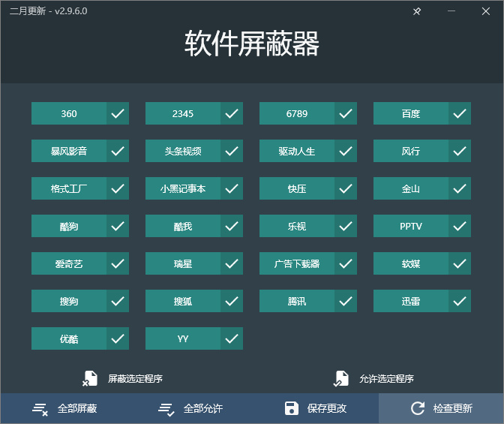
Task: Toggle the 百度 checkmark
Action: click(x=460, y=113)
